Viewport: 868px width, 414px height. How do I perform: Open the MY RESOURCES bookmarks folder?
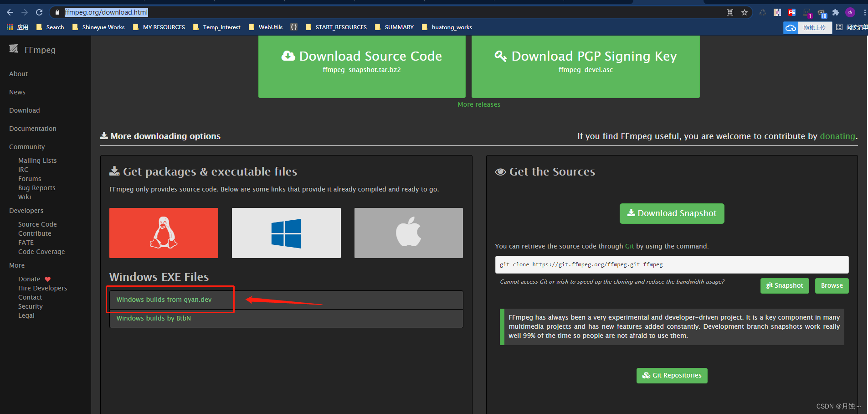tap(159, 27)
